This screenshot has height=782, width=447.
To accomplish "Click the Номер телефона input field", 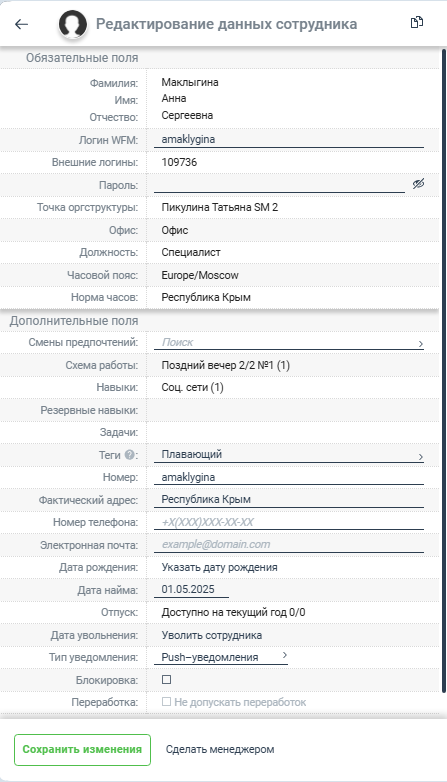I will click(289, 522).
